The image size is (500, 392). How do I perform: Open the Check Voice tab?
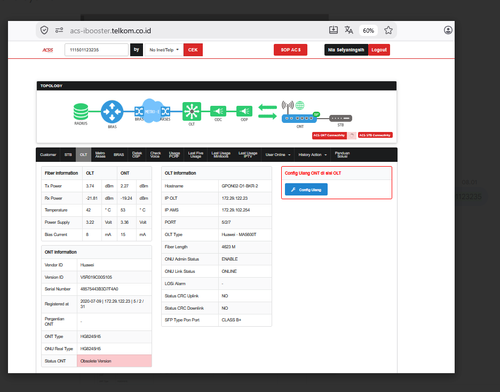pyautogui.click(x=155, y=155)
